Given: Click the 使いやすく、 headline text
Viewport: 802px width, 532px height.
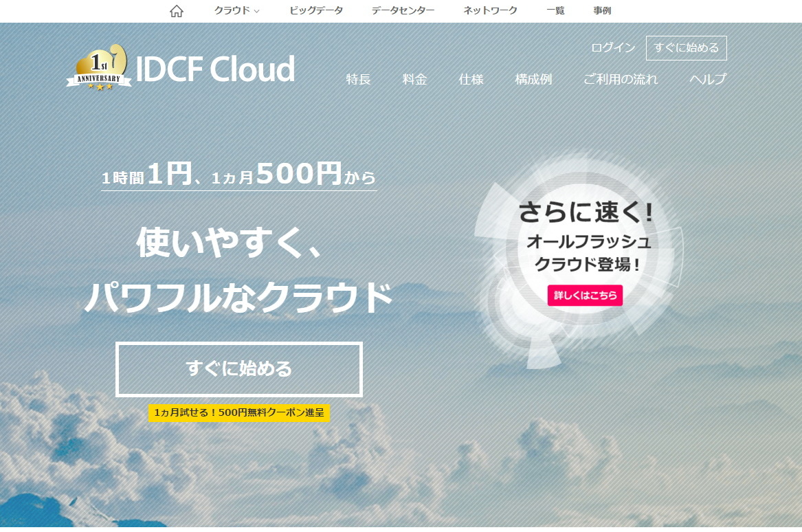Looking at the screenshot, I should point(229,243).
